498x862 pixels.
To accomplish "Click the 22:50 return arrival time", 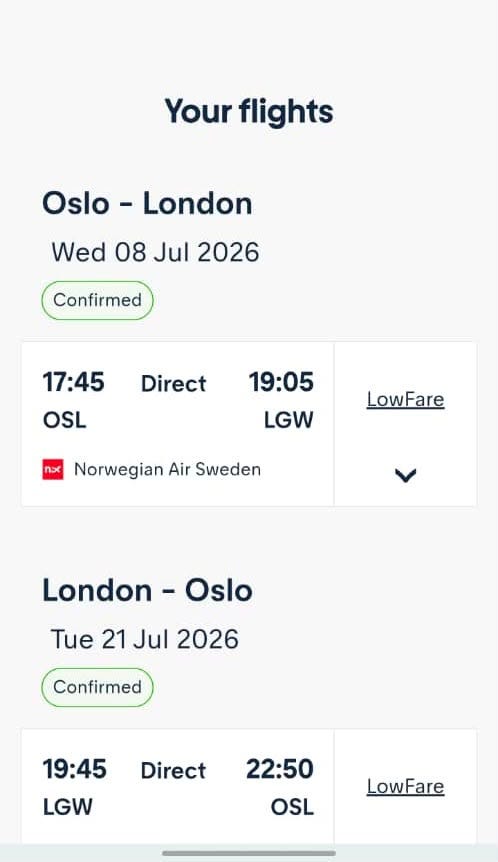I will pyautogui.click(x=280, y=769).
